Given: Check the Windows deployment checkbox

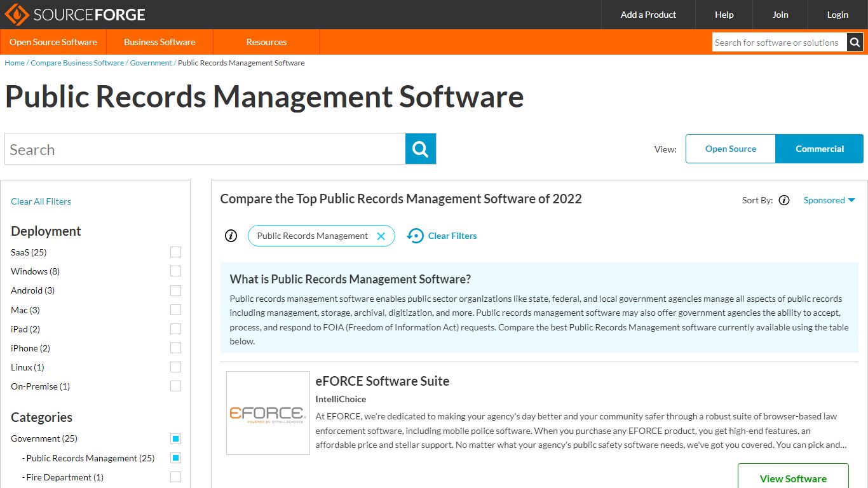Looking at the screenshot, I should (x=175, y=271).
